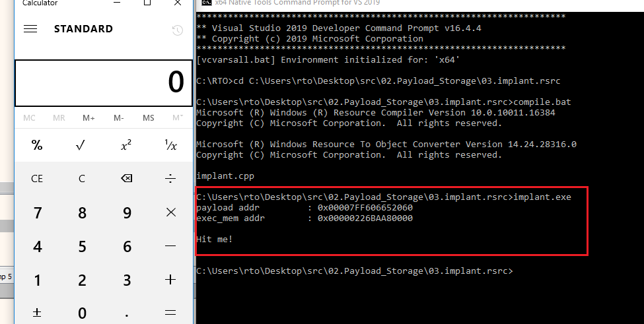This screenshot has height=324, width=644.
Task: Click the M+ memory add button
Action: pos(89,118)
